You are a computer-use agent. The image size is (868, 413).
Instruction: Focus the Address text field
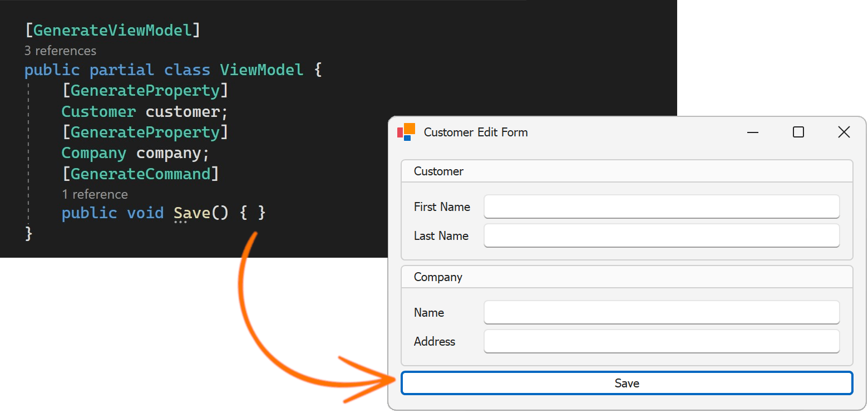pyautogui.click(x=661, y=342)
